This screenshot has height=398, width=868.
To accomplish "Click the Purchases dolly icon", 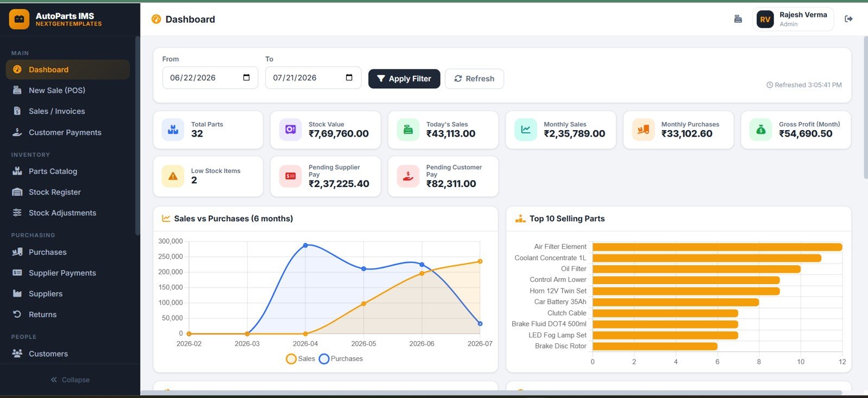I will [x=17, y=252].
